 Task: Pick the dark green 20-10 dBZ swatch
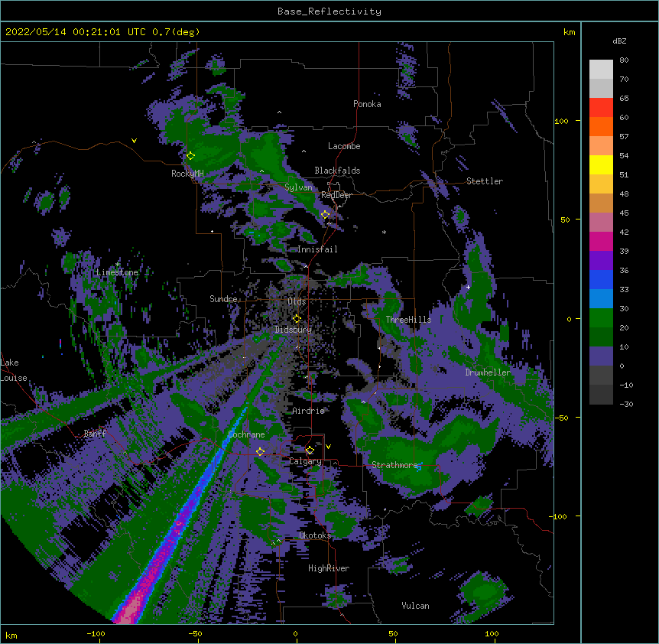pyautogui.click(x=601, y=337)
